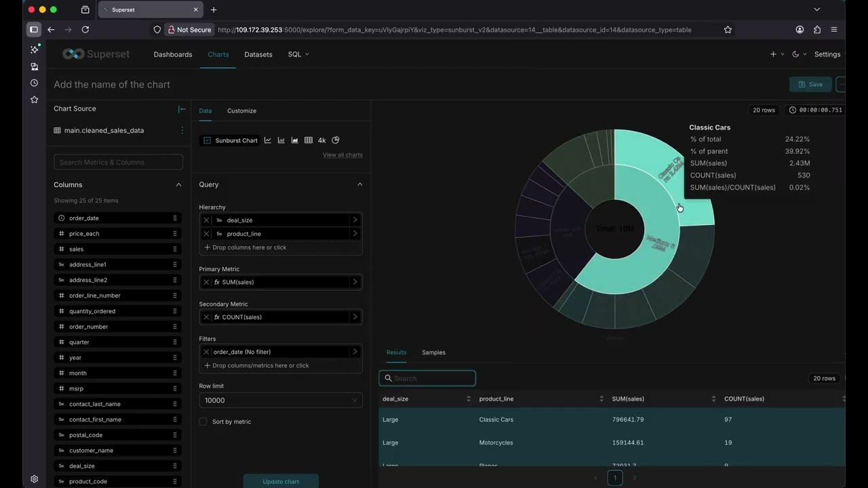Delete the order_date filter
868x488 pixels.
(x=207, y=352)
